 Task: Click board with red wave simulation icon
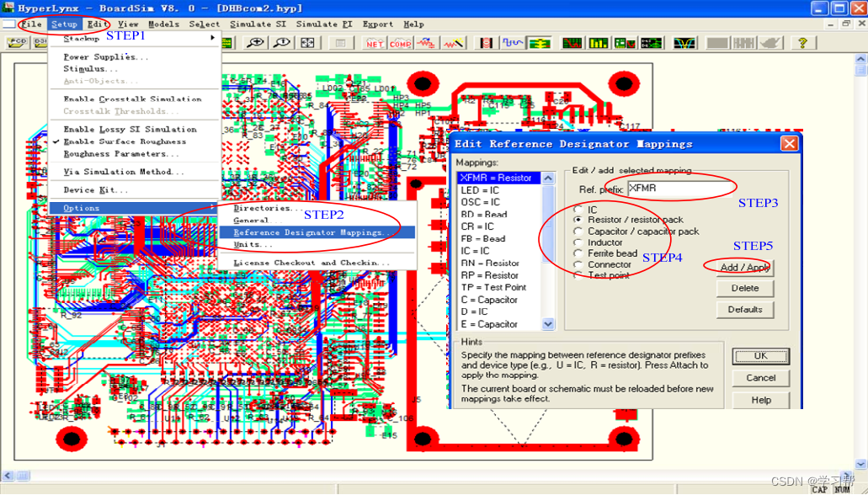625,43
